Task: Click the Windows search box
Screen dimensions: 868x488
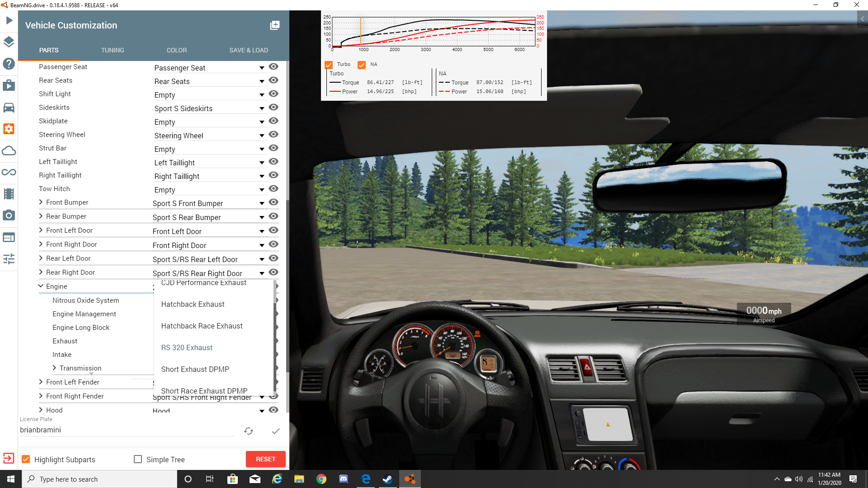Action: [x=99, y=479]
